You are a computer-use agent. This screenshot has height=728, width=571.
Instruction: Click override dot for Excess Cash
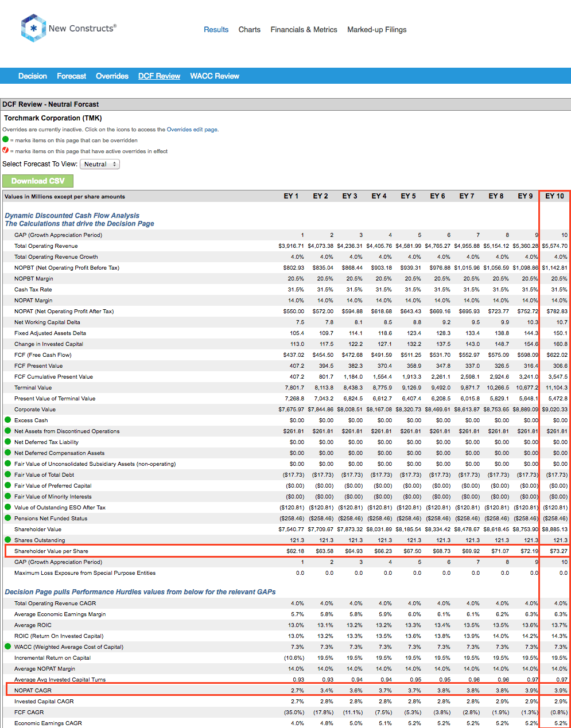tap(8, 420)
